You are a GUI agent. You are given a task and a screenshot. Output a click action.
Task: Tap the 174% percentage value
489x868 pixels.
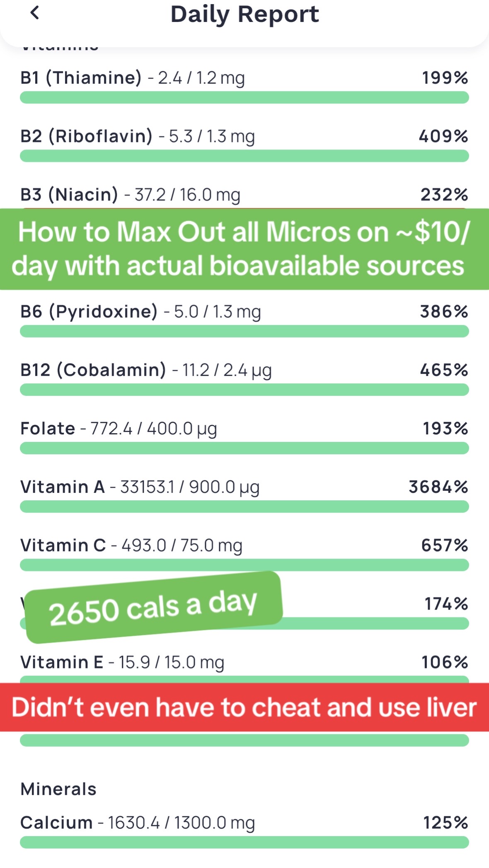click(446, 604)
